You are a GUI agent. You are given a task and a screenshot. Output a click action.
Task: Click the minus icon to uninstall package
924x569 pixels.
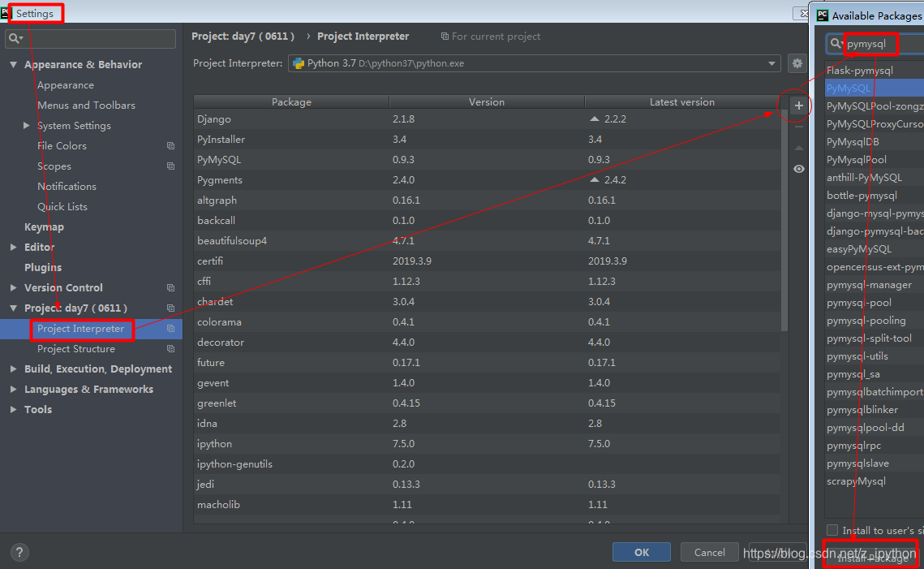798,127
